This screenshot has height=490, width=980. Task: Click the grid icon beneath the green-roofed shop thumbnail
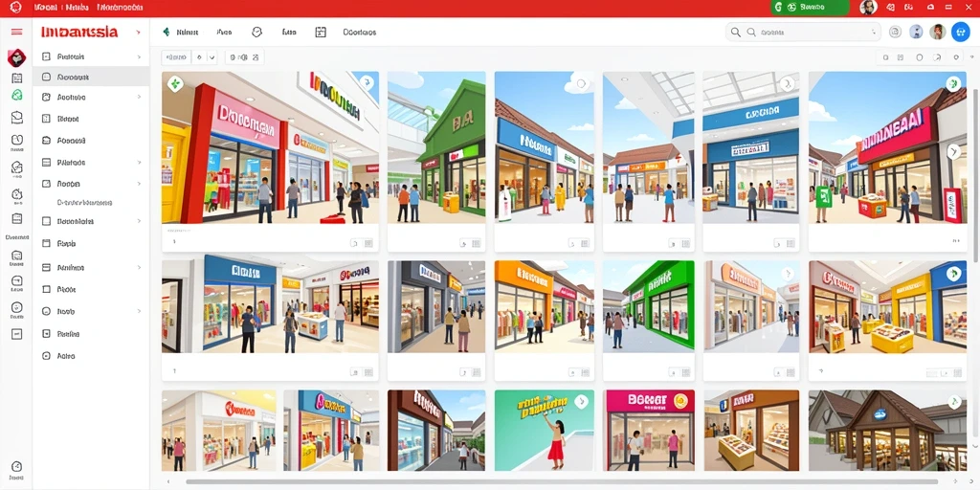pyautogui.click(x=476, y=242)
